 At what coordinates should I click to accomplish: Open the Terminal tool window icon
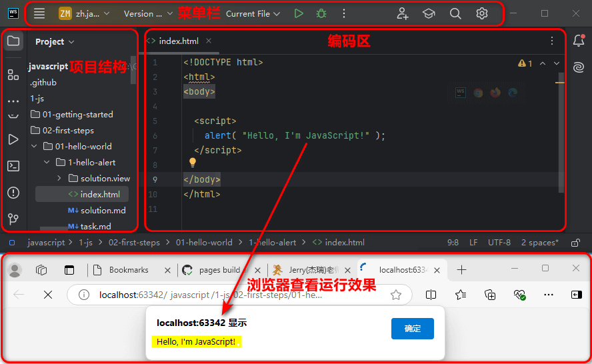pos(13,166)
